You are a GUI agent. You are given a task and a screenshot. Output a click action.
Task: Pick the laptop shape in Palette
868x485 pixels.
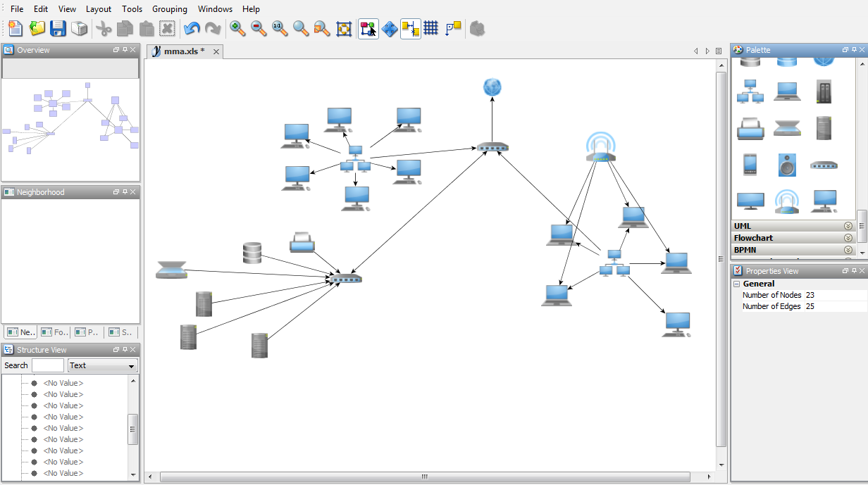coord(787,92)
